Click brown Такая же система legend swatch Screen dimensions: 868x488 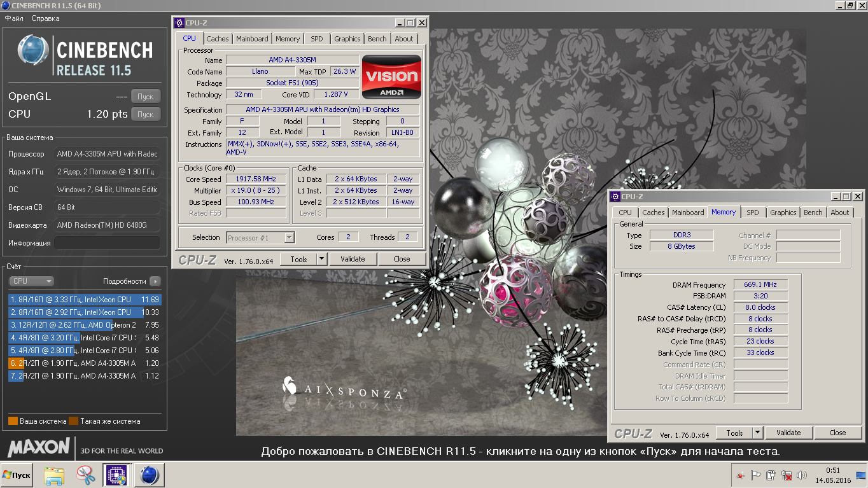(73, 421)
